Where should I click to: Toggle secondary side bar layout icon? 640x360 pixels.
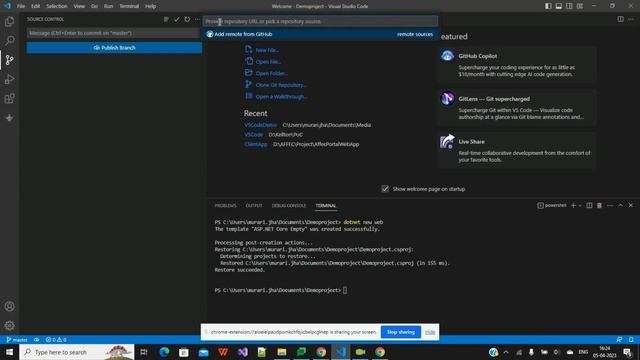tap(569, 6)
